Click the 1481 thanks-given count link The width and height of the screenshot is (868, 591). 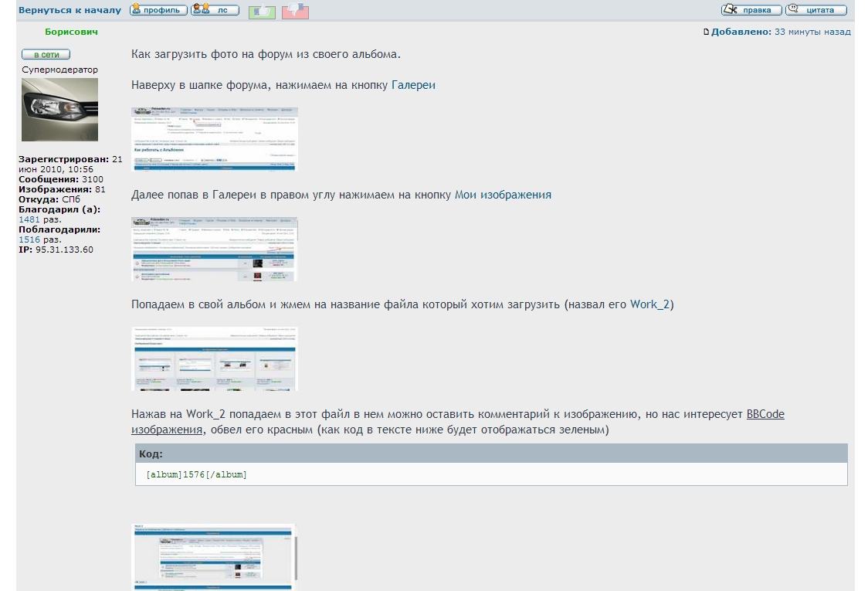pos(29,219)
